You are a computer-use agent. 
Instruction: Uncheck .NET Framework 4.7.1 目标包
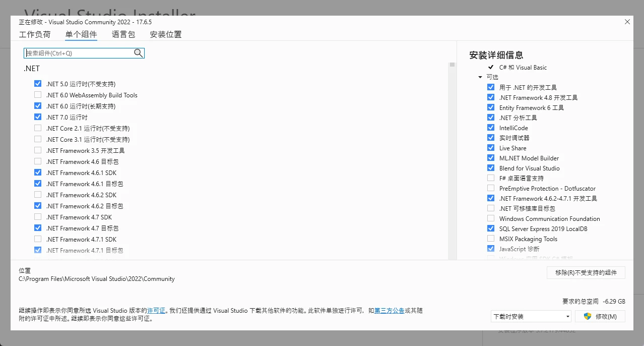[x=38, y=250]
